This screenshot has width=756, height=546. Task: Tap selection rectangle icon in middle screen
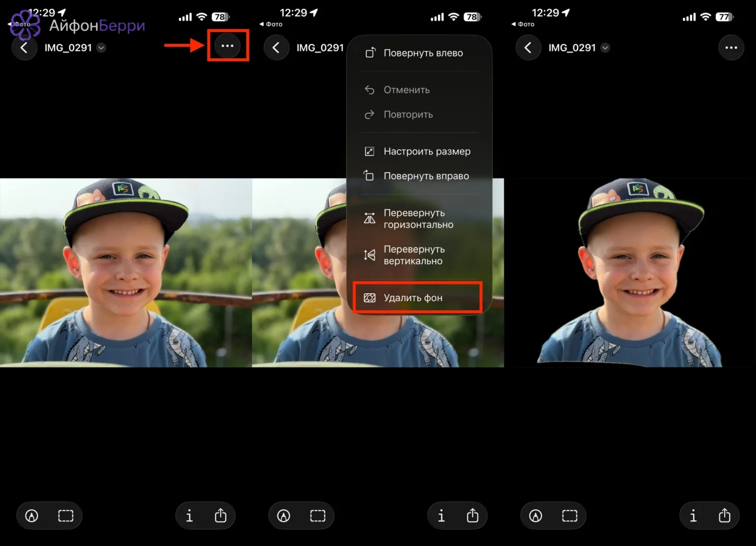coord(317,516)
